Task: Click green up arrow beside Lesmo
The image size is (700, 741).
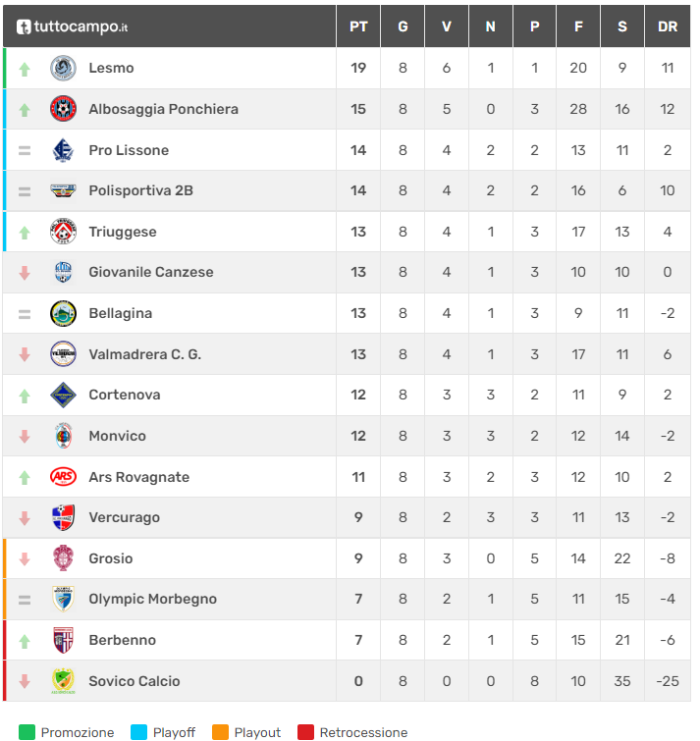Action: pyautogui.click(x=25, y=69)
